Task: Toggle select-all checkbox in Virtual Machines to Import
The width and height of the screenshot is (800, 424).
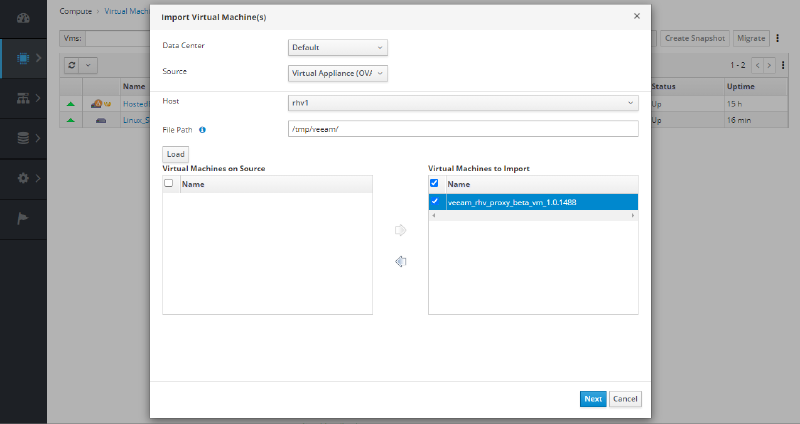Action: point(434,183)
